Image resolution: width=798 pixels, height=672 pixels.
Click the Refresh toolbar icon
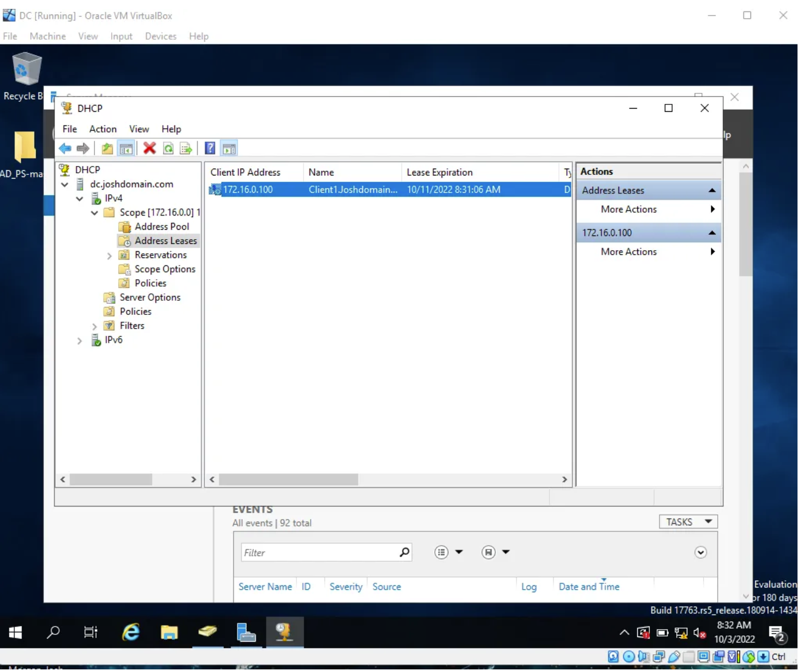coord(168,149)
